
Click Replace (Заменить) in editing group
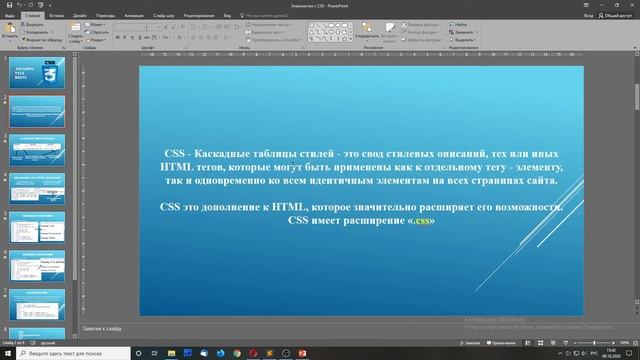463,32
